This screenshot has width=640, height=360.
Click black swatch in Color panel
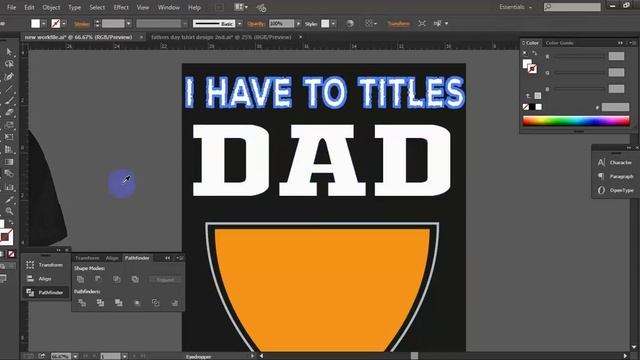pyautogui.click(x=532, y=107)
